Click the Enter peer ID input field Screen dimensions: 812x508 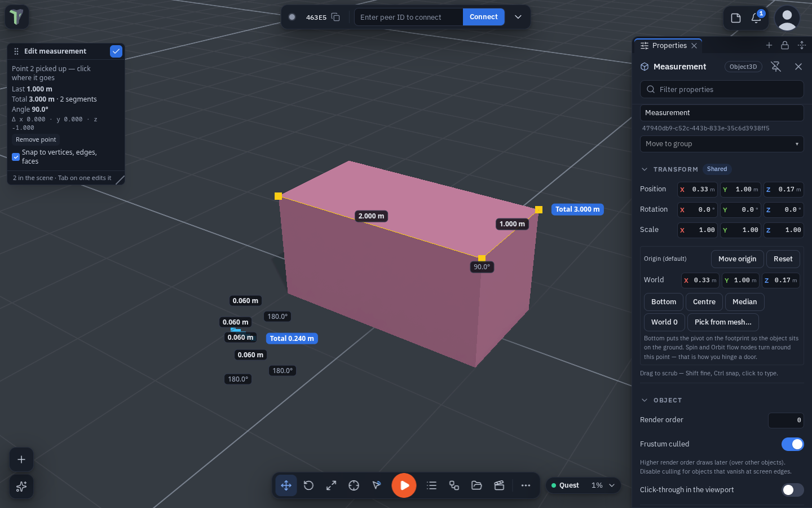pyautogui.click(x=408, y=17)
